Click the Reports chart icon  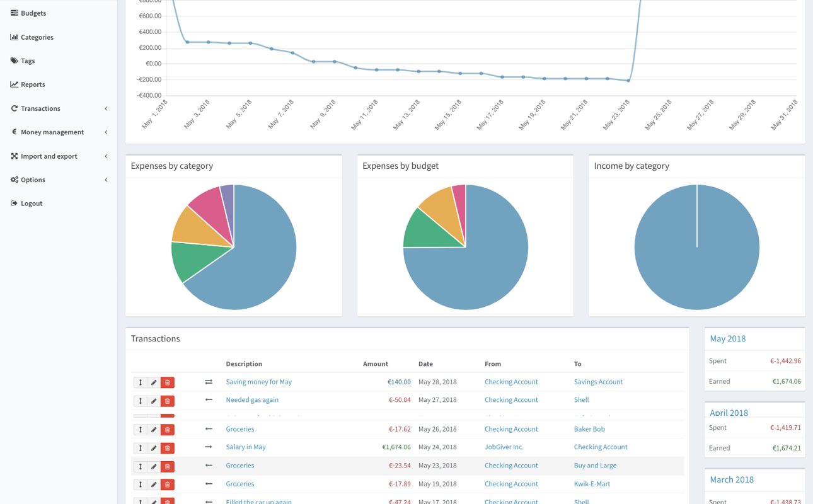tap(14, 84)
